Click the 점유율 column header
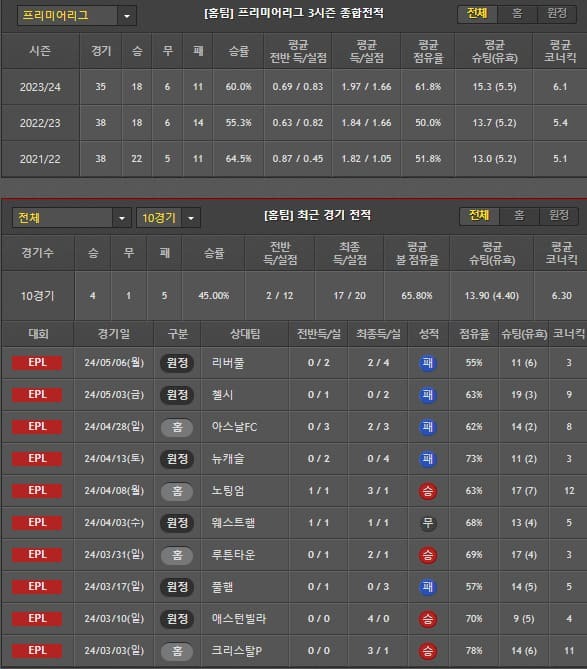Screen dimensions: 587x669 point(474,334)
